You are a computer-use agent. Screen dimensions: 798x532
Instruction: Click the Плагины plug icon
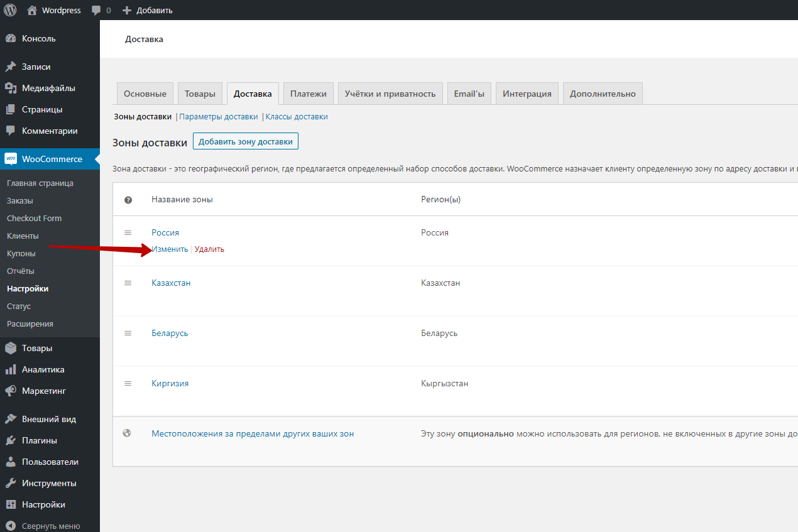pyautogui.click(x=11, y=440)
